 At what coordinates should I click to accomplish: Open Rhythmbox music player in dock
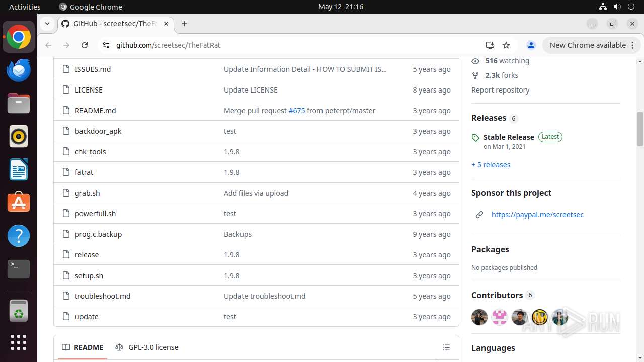19,136
